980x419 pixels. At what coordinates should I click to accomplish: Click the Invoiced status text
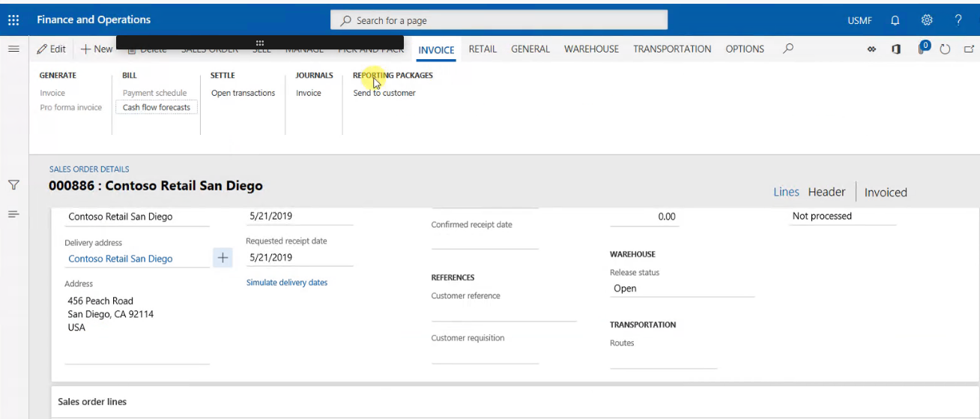pos(886,193)
